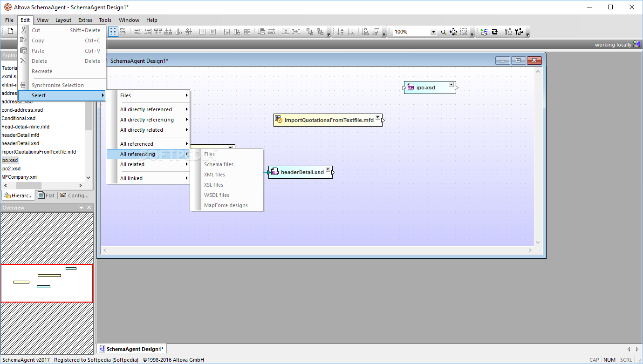The image size is (643, 364).
Task: Click the new design document icon
Action: [10, 32]
